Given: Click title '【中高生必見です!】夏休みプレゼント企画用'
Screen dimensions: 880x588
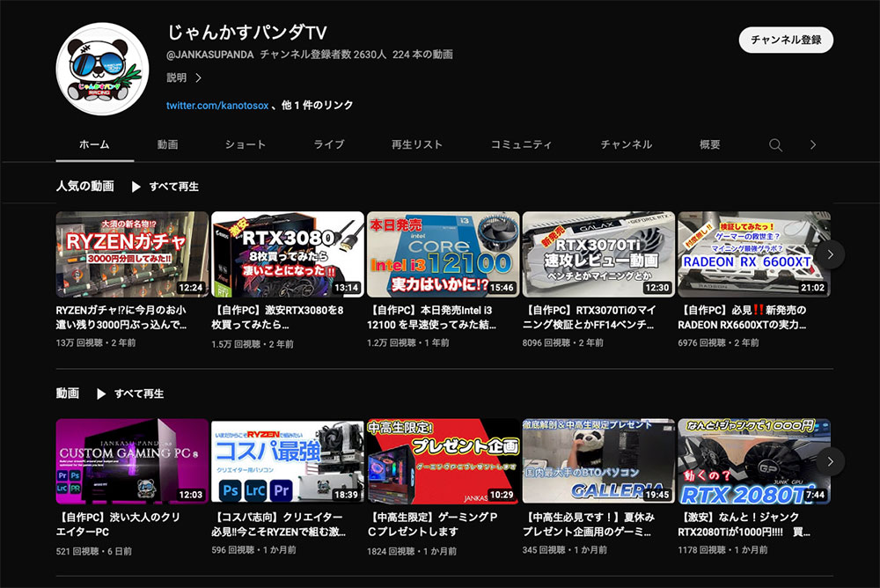Looking at the screenshot, I should coord(589,525).
